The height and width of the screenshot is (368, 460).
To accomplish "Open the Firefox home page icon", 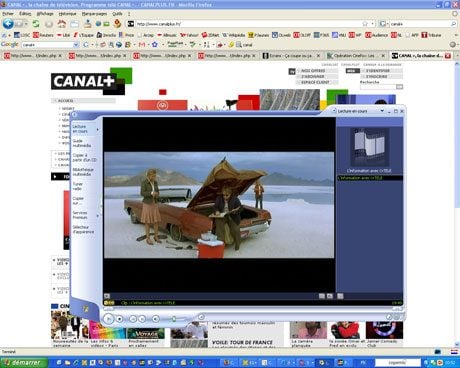I will (62, 24).
